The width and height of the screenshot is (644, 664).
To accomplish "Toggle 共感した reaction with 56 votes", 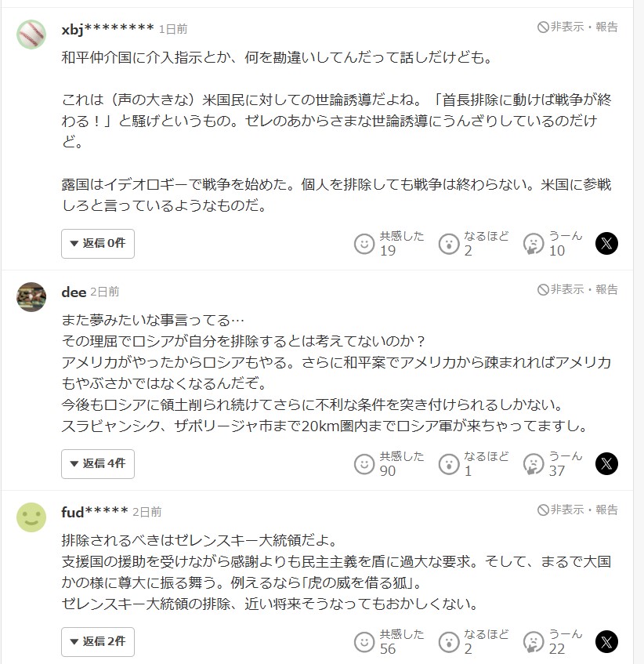I will (x=364, y=642).
